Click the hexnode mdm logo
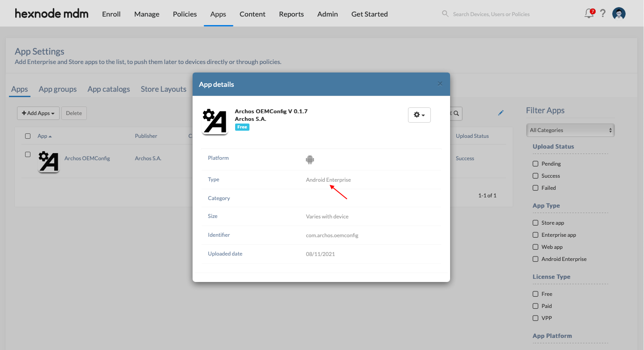 tap(52, 13)
